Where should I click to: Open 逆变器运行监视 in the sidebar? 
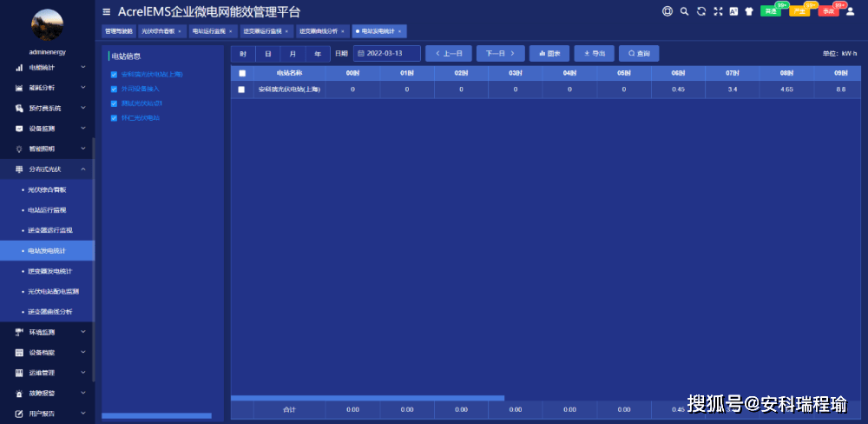click(x=47, y=230)
